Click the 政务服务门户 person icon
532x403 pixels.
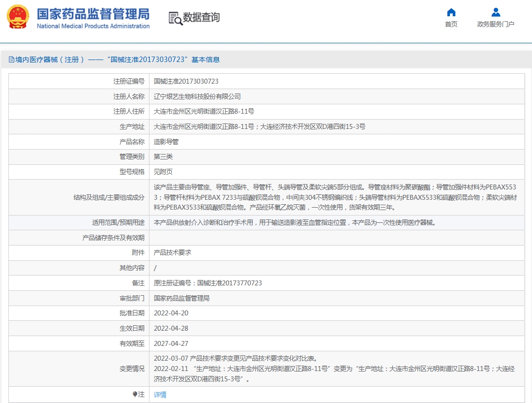point(496,13)
